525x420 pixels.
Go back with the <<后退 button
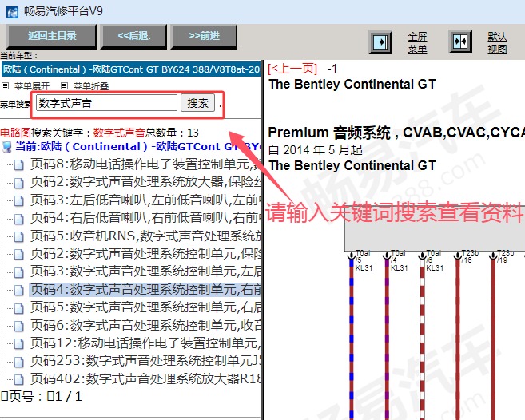[134, 36]
